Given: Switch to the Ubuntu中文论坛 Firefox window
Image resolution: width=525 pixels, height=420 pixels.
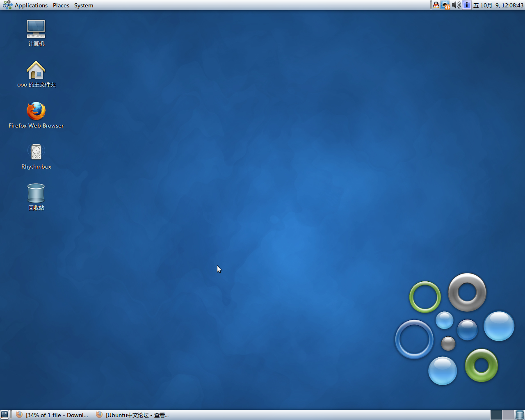Looking at the screenshot, I should (133, 415).
